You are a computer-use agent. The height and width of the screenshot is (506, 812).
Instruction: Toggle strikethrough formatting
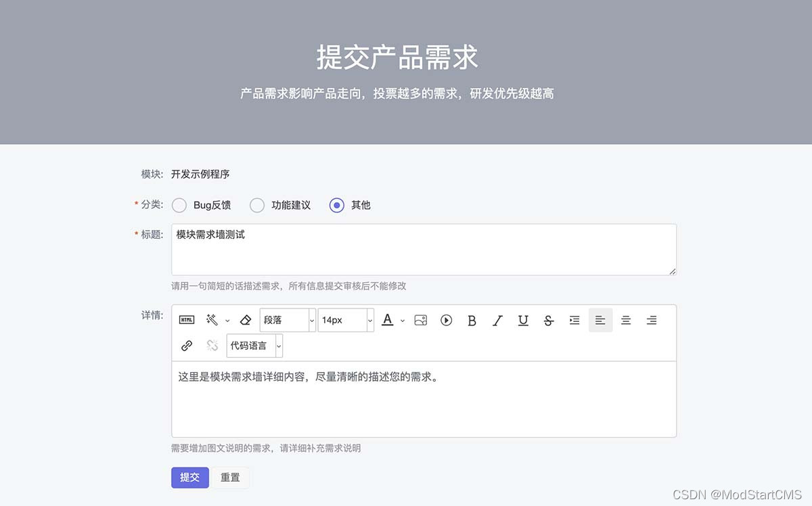pyautogui.click(x=549, y=321)
